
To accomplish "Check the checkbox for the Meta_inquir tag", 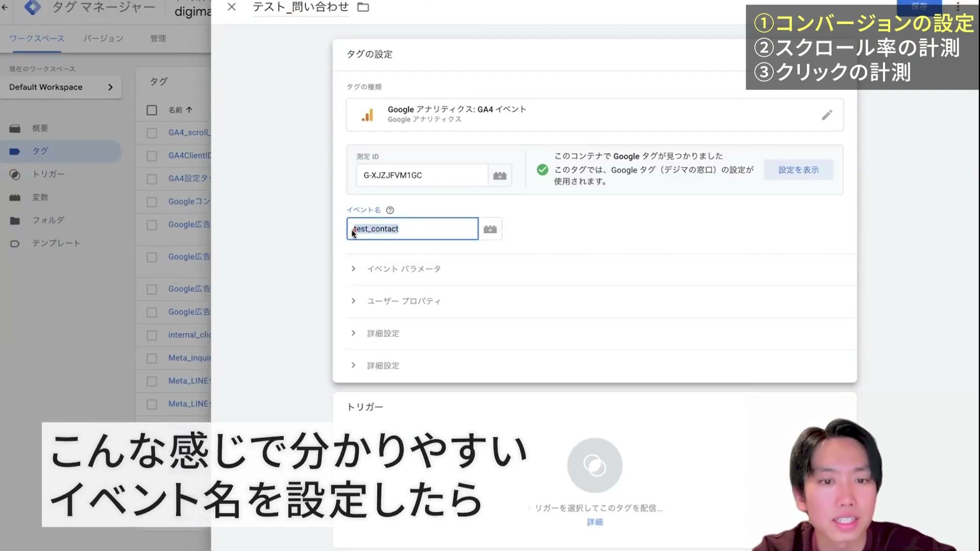I will (152, 358).
